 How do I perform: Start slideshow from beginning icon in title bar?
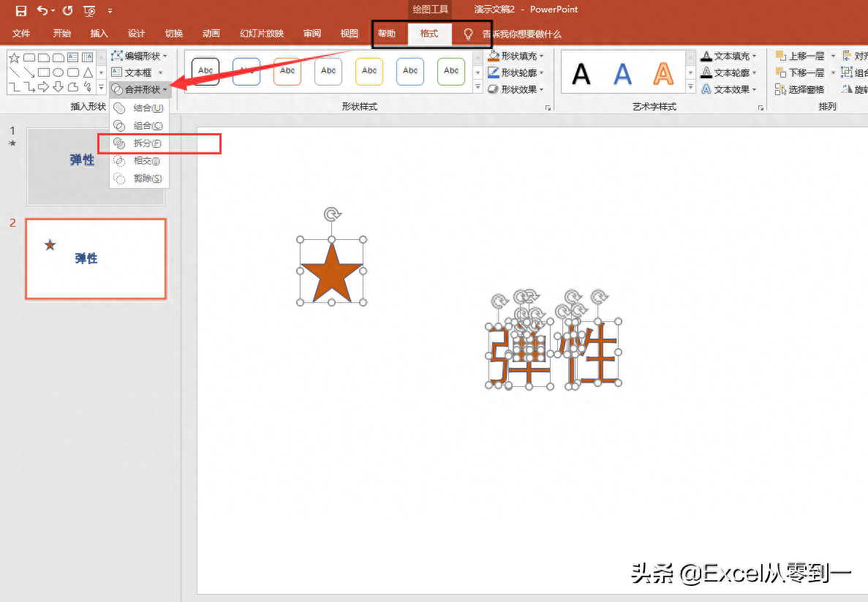(89, 10)
